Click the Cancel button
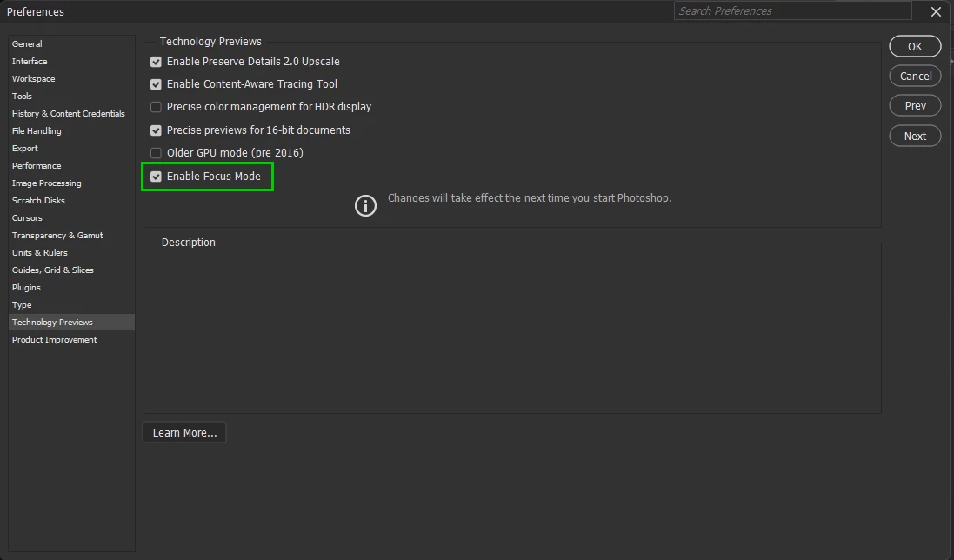This screenshot has width=954, height=560. click(x=915, y=76)
